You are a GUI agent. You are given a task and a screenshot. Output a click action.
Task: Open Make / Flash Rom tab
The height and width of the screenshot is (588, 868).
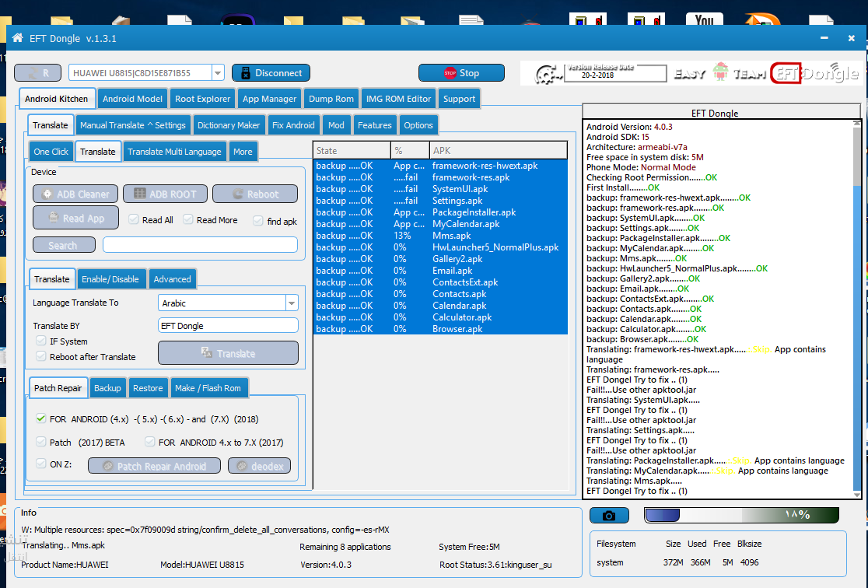(208, 388)
